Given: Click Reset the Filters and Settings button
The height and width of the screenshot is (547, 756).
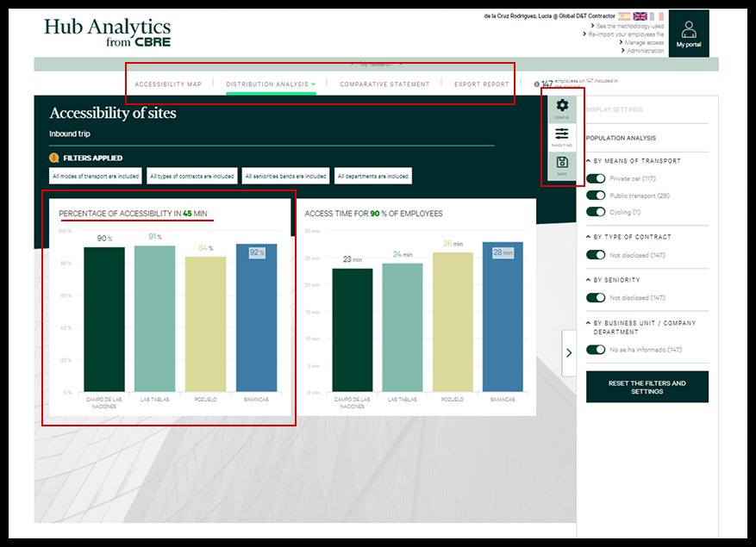Looking at the screenshot, I should [647, 387].
